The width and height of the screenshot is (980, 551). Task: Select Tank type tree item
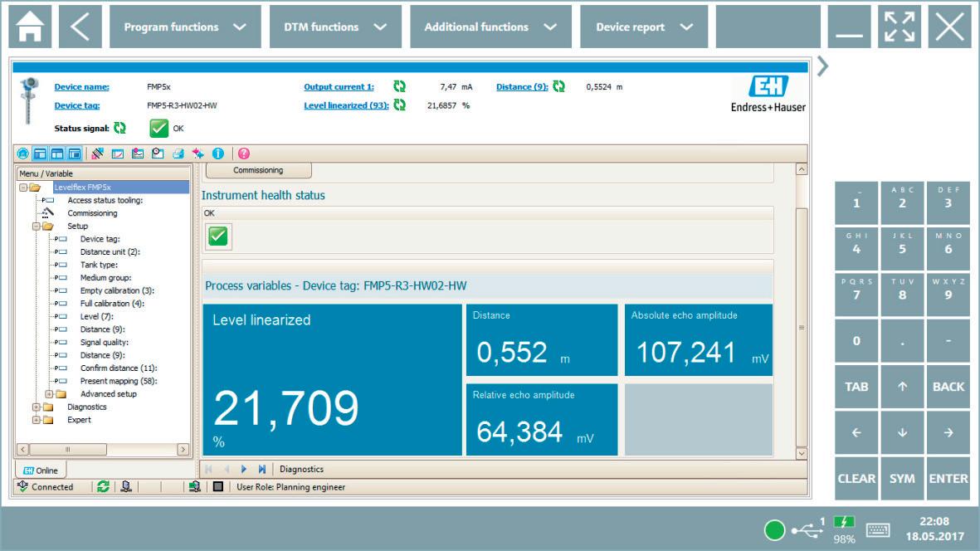point(99,265)
